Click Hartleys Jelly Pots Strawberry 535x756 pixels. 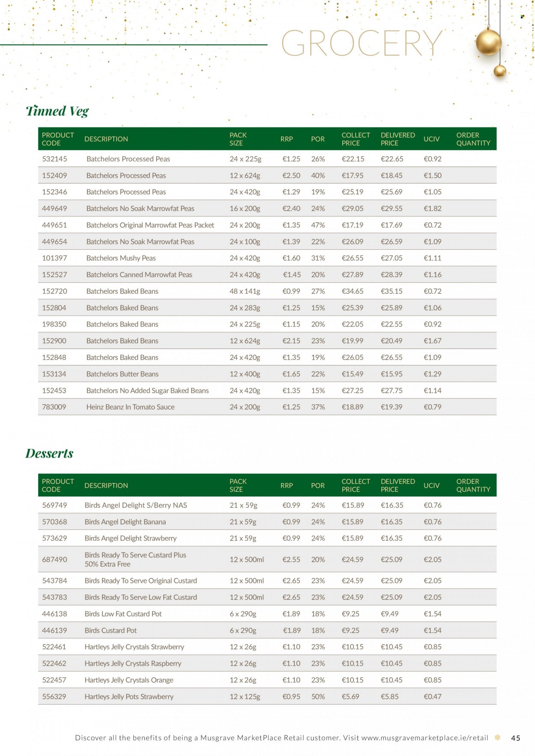[129, 697]
